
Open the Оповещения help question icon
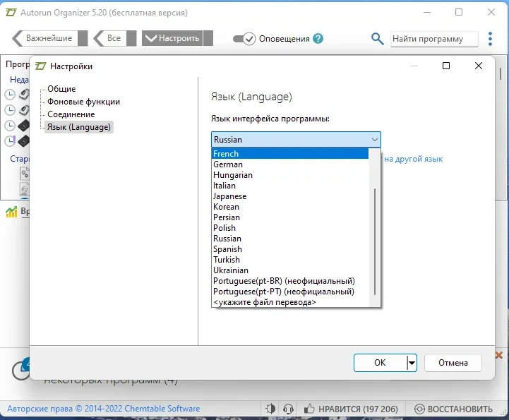[318, 39]
